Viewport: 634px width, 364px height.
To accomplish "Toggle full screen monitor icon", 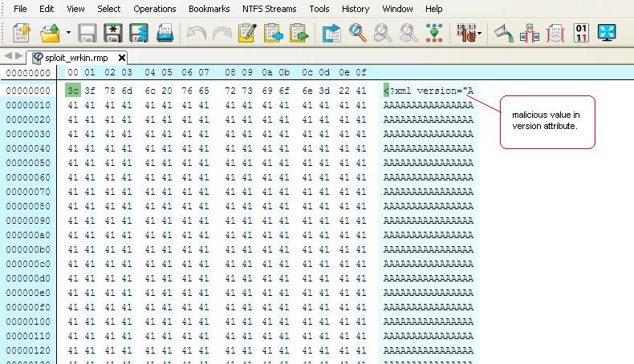I will coord(607,33).
